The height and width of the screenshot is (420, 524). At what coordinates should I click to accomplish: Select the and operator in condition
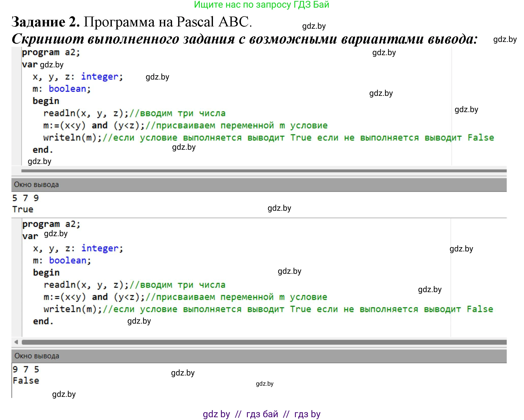tap(100, 125)
